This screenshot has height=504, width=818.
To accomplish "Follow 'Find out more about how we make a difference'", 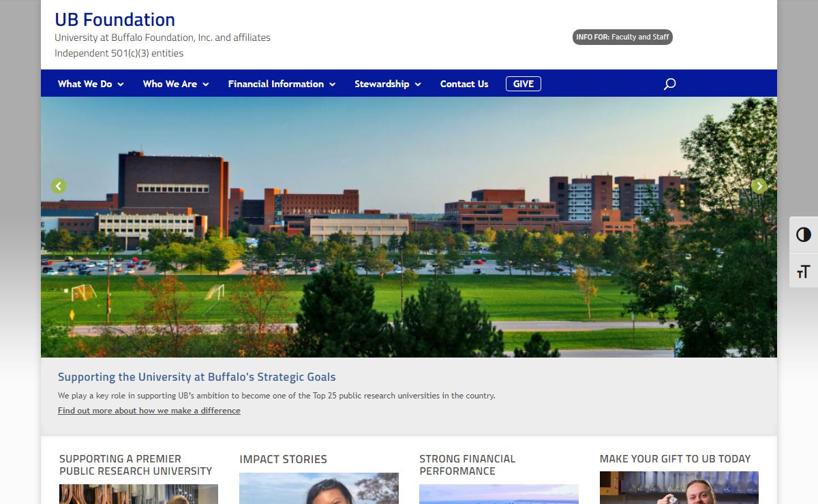I will (149, 411).
